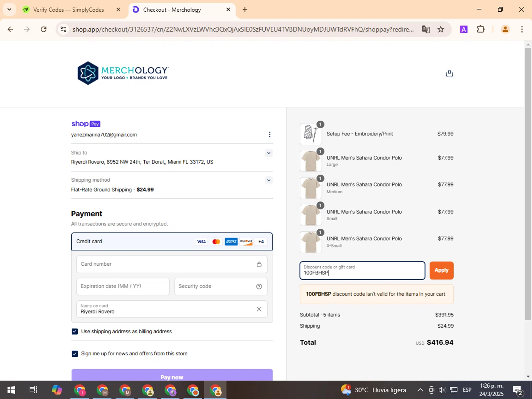Click the weather widget on taskbar

pos(373,390)
